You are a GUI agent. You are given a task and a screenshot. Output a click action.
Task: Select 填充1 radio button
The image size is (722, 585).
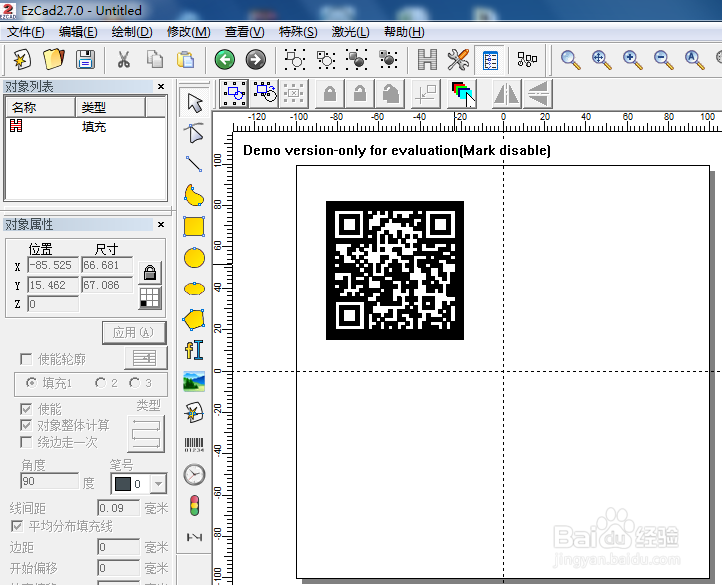(x=31, y=383)
